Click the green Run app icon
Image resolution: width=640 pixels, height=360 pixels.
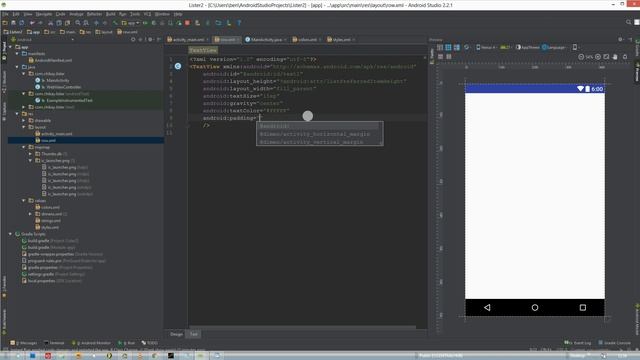coord(145,23)
